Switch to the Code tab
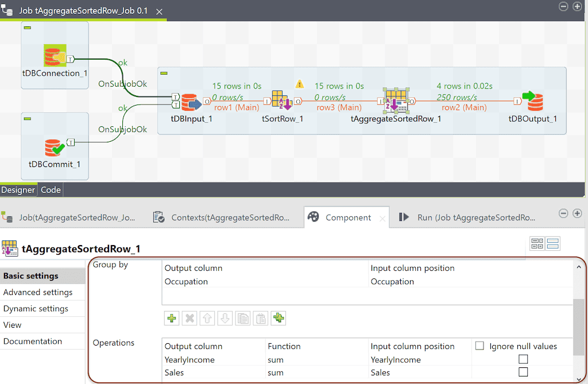Image resolution: width=588 pixels, height=384 pixels. (51, 189)
